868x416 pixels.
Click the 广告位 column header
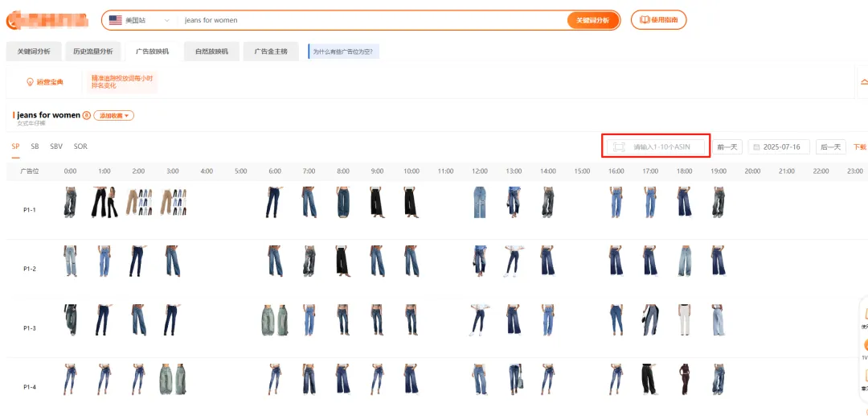(x=30, y=171)
